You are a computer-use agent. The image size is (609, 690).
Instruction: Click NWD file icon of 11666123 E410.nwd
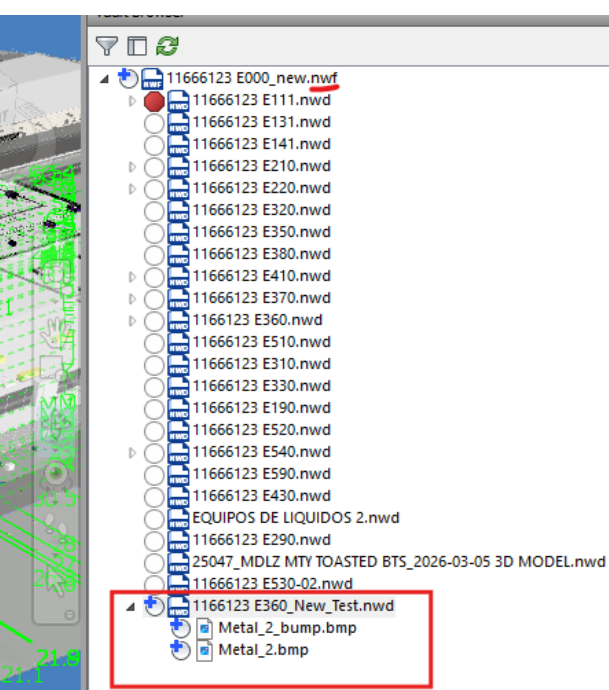pyautogui.click(x=178, y=276)
